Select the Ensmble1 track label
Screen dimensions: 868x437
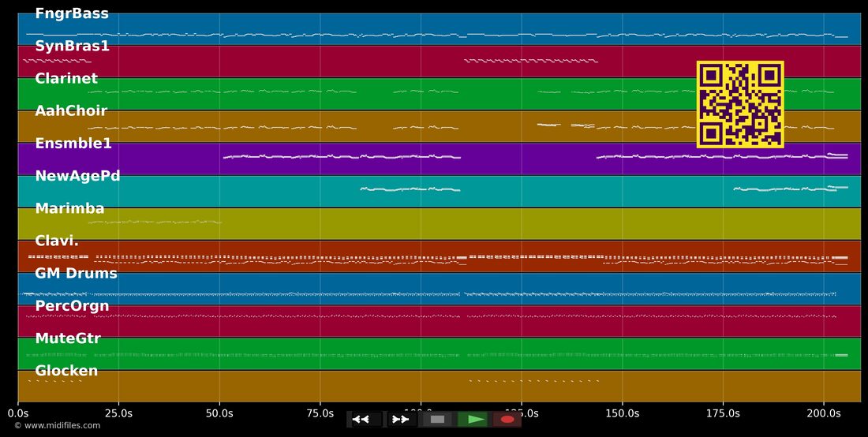point(73,144)
